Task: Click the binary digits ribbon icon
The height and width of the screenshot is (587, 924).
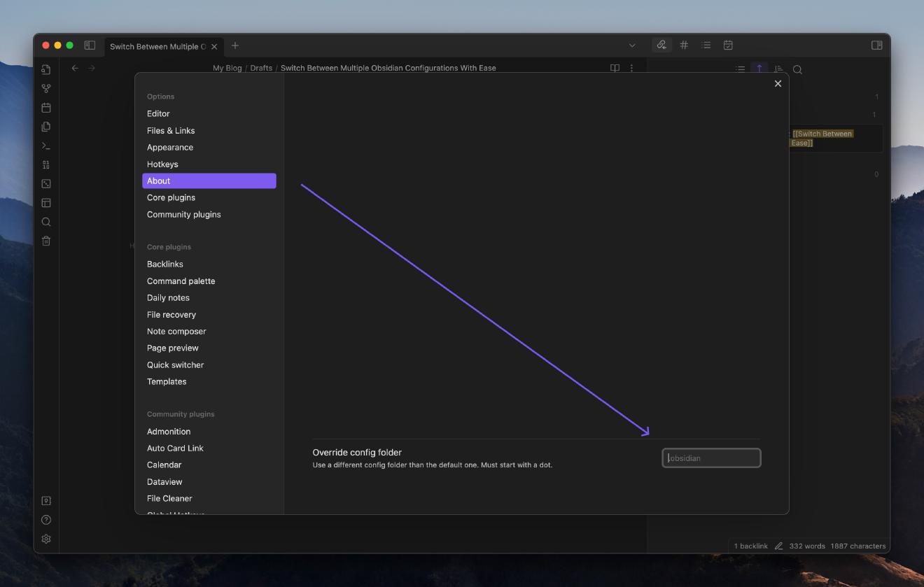Action: pyautogui.click(x=46, y=164)
